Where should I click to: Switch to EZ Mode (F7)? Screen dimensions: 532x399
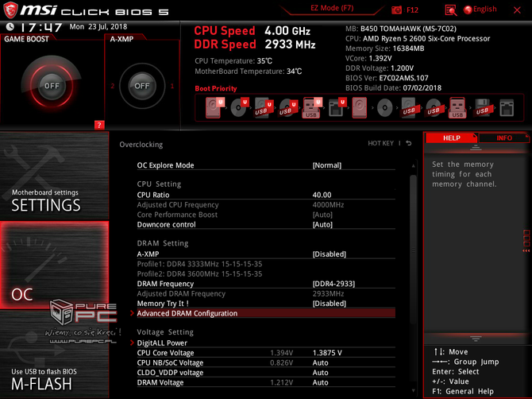tap(332, 8)
